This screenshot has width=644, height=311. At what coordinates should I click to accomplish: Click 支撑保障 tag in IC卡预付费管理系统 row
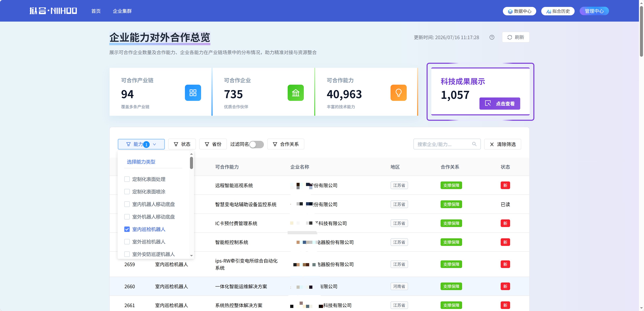451,223
